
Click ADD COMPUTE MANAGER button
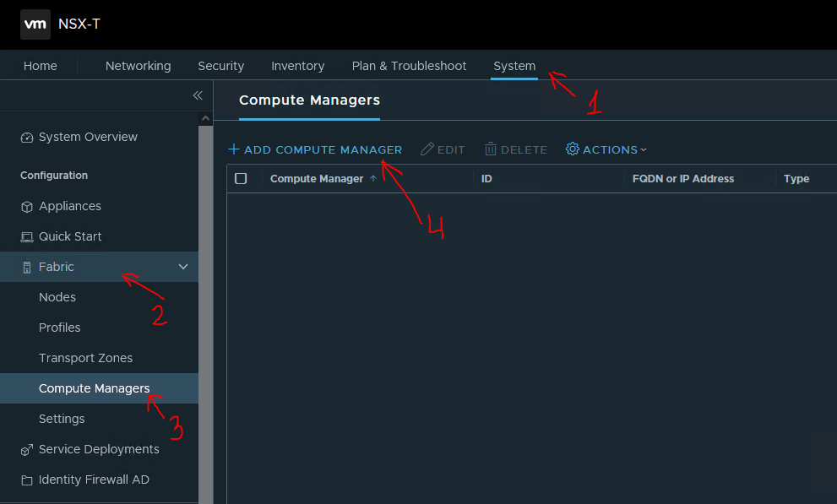point(316,150)
